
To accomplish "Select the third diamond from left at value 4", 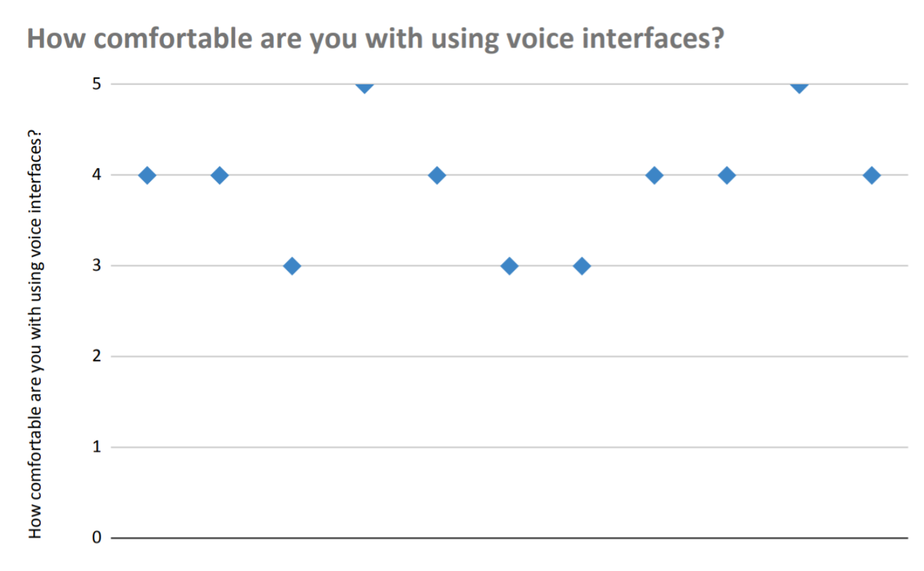I will (x=437, y=176).
